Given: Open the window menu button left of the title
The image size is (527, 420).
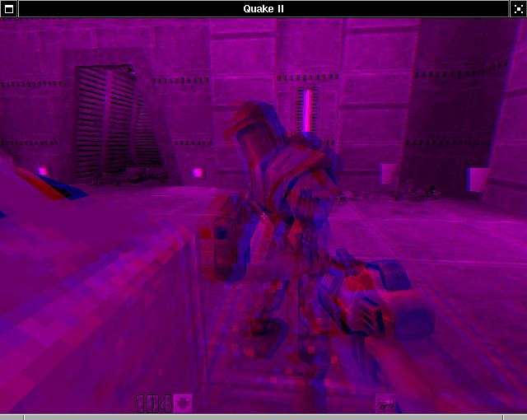Looking at the screenshot, I should click(9, 9).
